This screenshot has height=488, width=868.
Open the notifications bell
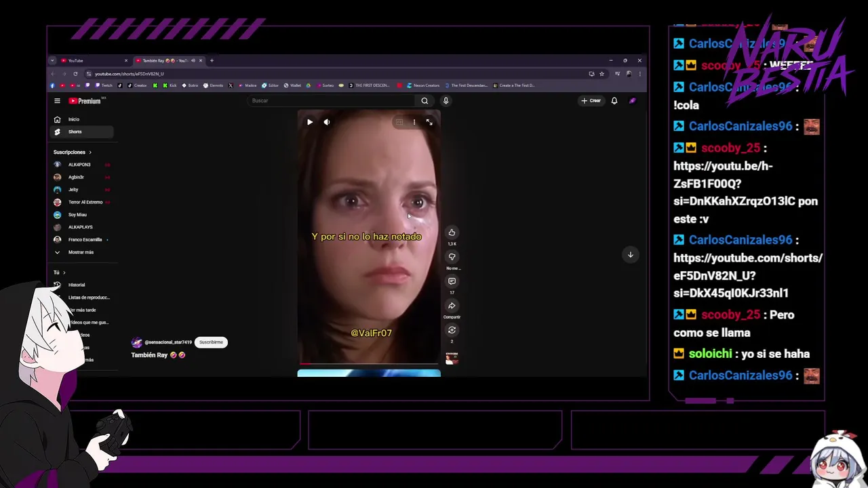coord(614,101)
